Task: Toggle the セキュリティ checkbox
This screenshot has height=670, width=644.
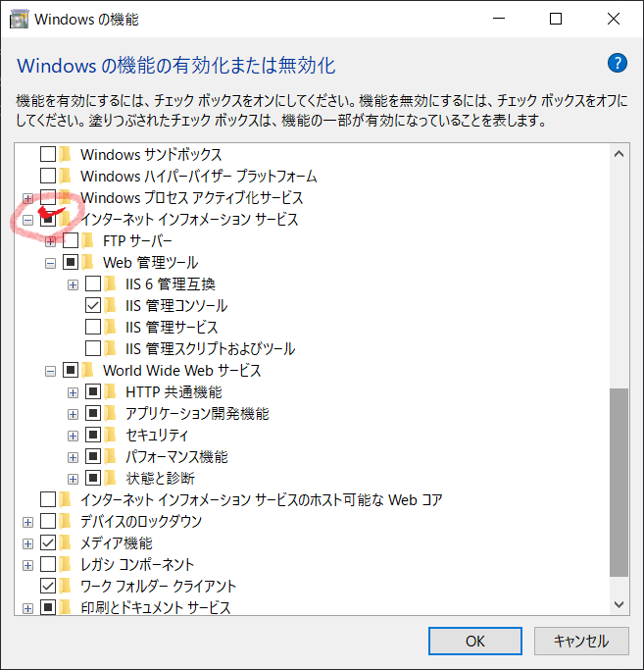Action: click(x=93, y=435)
